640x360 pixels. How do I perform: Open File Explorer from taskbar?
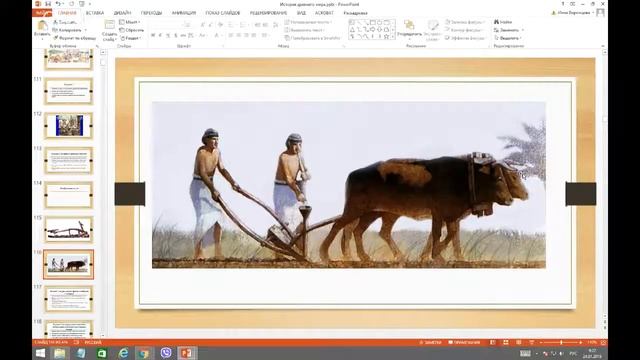tap(60, 353)
